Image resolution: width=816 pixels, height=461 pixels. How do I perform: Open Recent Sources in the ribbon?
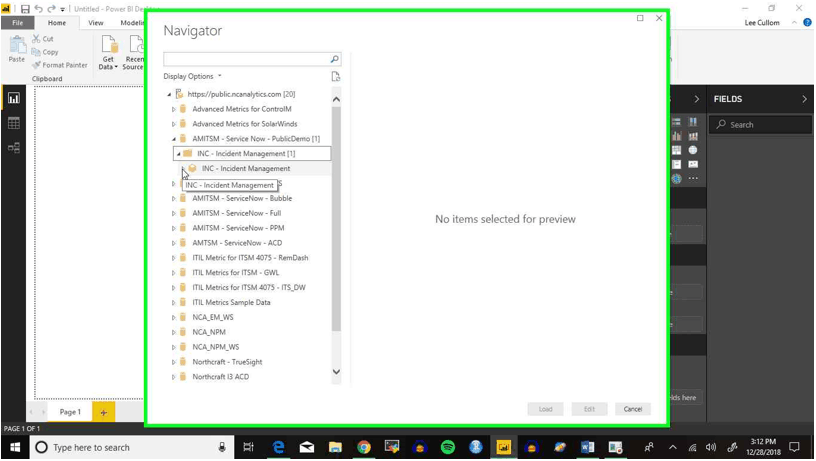[134, 52]
